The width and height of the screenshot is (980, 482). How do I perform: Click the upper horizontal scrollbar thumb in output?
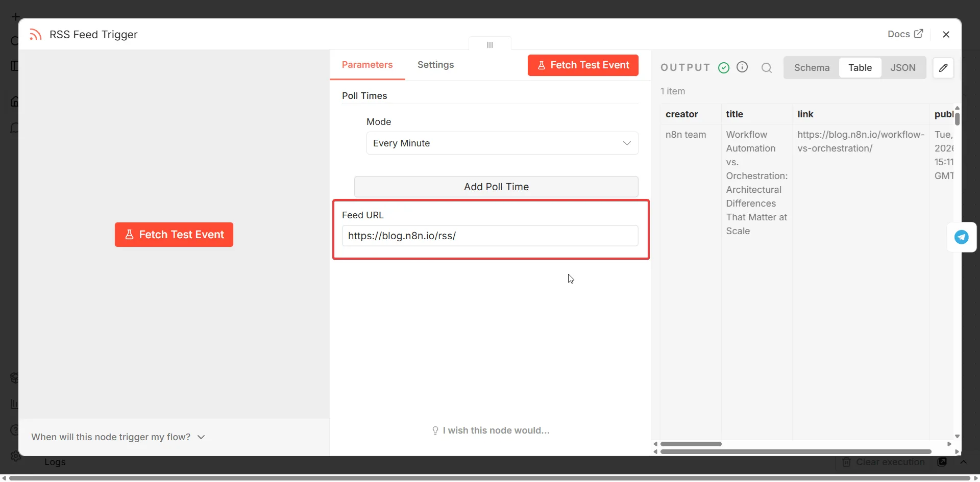point(691,444)
